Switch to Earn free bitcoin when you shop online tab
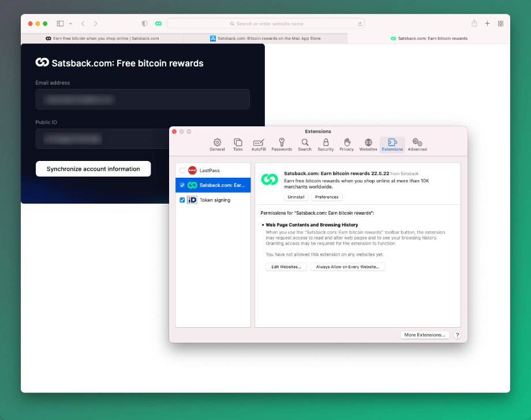Image resolution: width=531 pixels, height=420 pixels. (x=102, y=38)
